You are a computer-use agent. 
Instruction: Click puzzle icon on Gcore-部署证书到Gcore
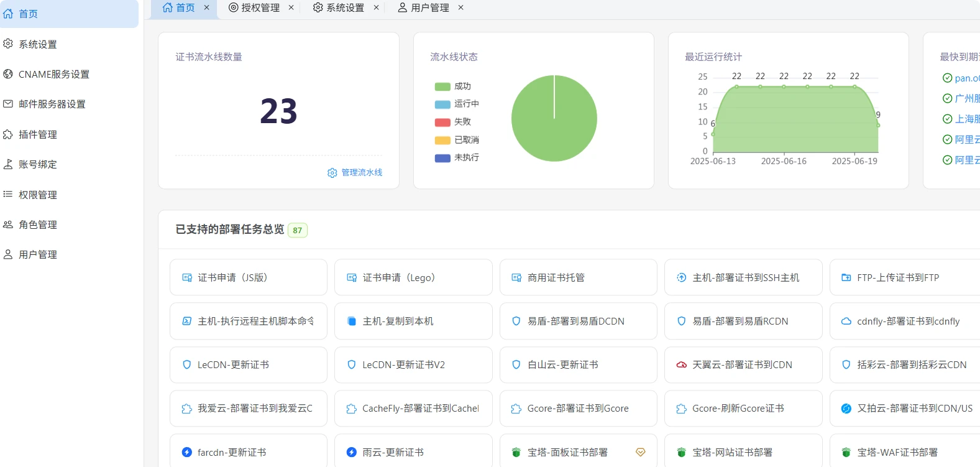516,409
